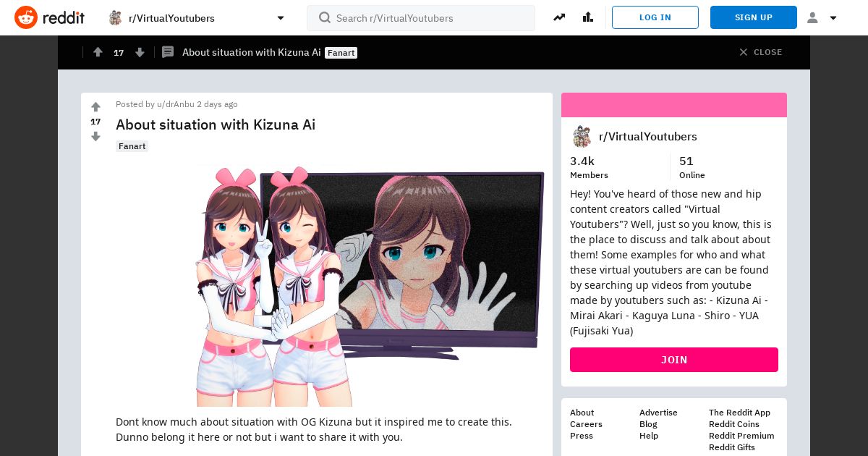The image size is (868, 456).
Task: Open the Top communities chart icon
Action: (x=588, y=17)
